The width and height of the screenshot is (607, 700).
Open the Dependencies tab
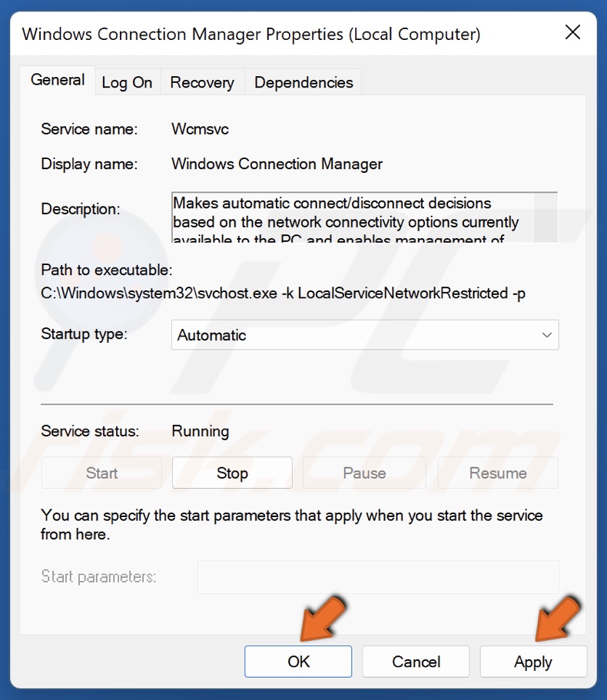(303, 83)
